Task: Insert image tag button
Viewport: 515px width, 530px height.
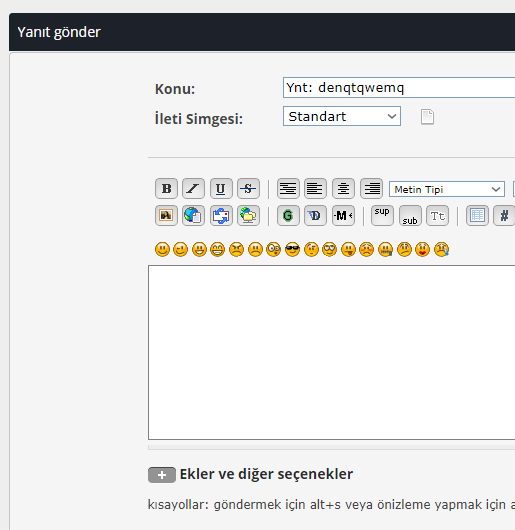Action: coord(166,215)
